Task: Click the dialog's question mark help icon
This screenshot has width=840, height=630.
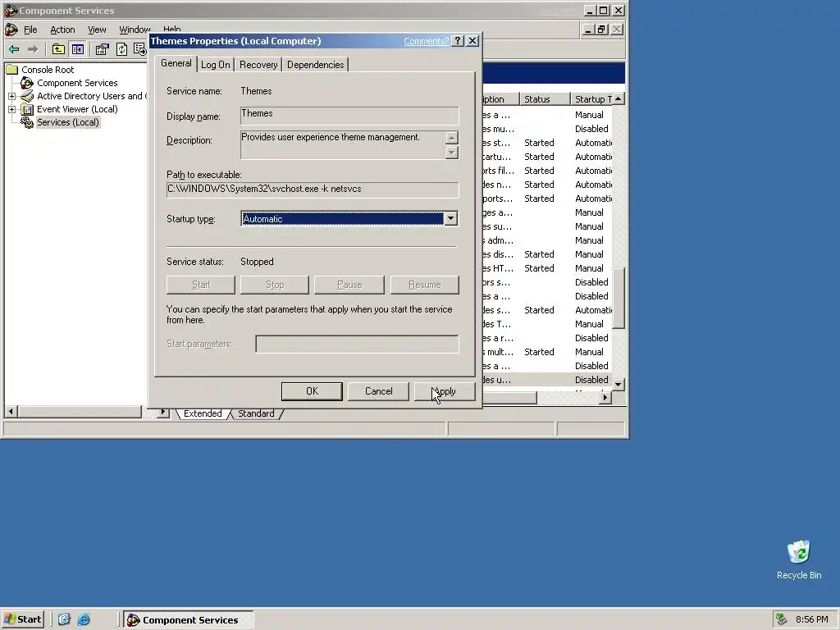Action: click(458, 41)
